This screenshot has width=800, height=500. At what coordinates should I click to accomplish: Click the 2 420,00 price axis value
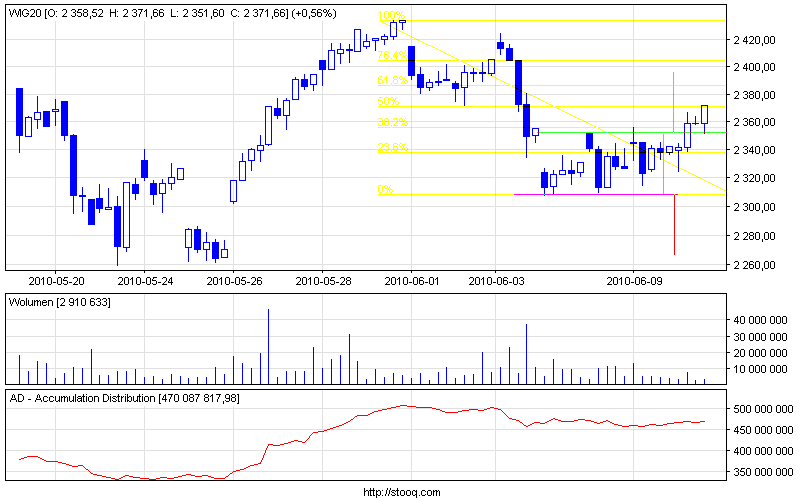click(755, 40)
